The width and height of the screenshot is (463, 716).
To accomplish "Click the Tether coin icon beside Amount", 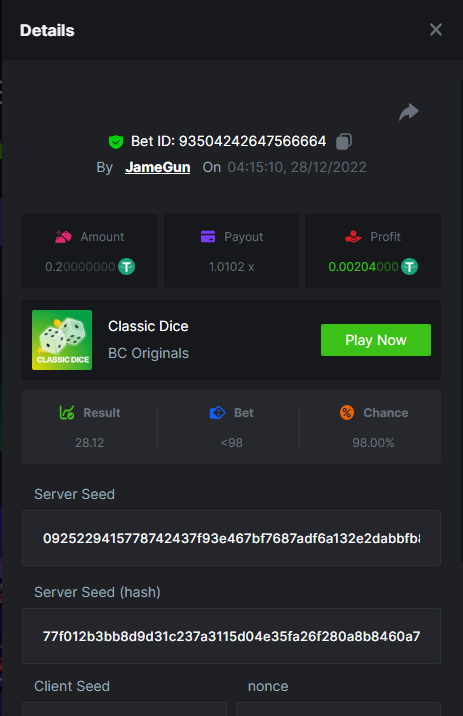I will pos(126,267).
